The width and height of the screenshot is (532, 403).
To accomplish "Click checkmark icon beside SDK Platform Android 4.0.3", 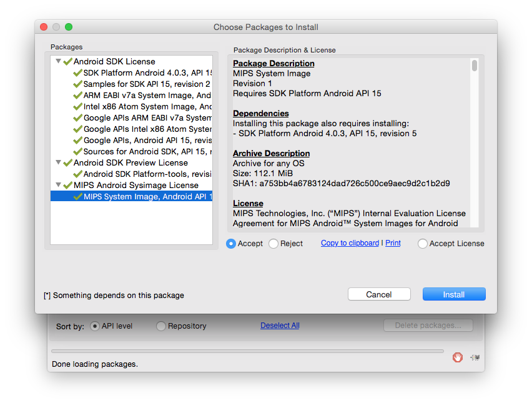I will tap(77, 72).
